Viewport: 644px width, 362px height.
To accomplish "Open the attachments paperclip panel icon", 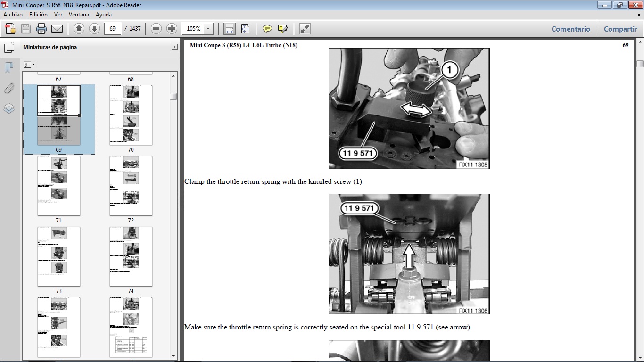I will pos(8,88).
